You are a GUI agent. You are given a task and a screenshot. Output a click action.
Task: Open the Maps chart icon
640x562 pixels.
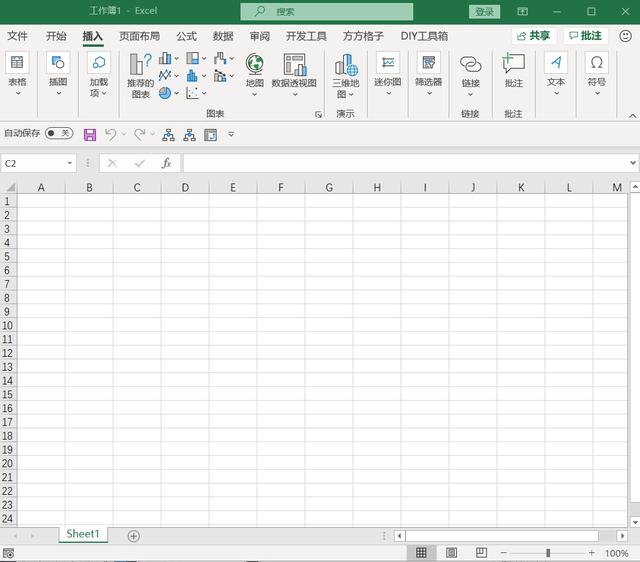255,70
